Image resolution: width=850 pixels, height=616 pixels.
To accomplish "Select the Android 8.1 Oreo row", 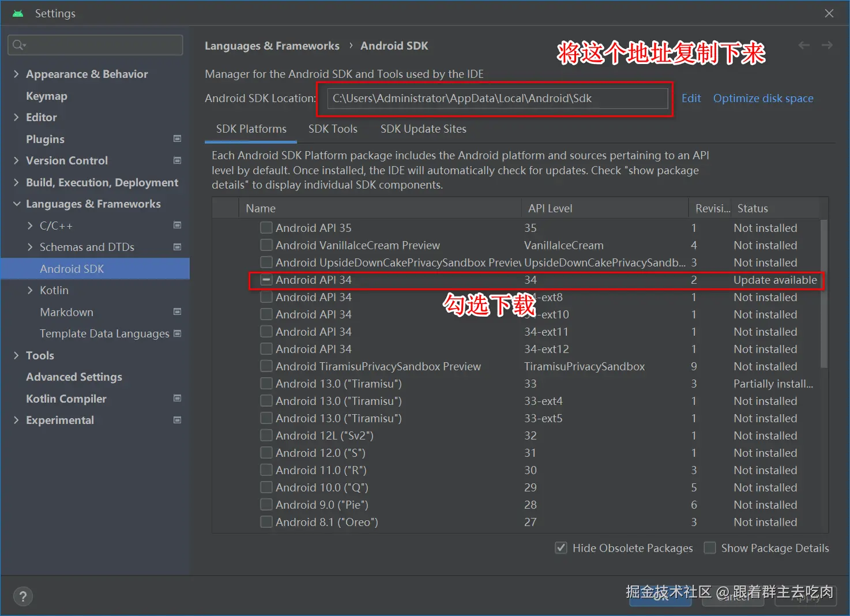I will coord(516,522).
